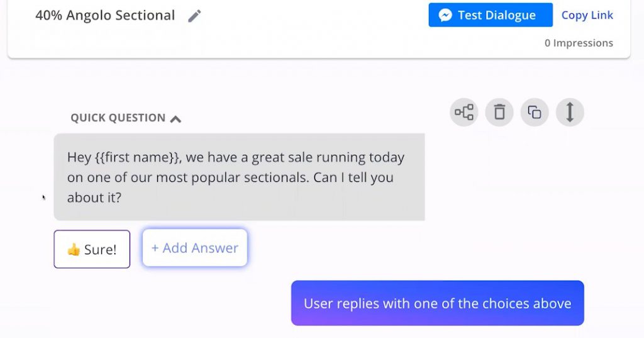Collapse the Quick Question section chevron
Image resolution: width=644 pixels, height=338 pixels.
click(176, 119)
